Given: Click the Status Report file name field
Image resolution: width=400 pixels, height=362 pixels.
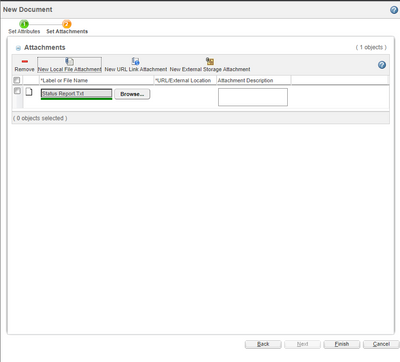Looking at the screenshot, I should pyautogui.click(x=76, y=94).
